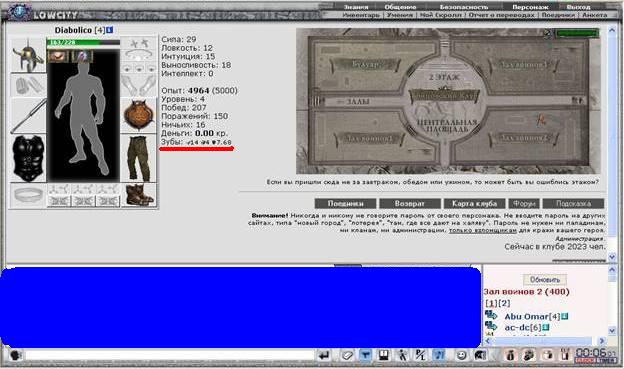Open page [2] of the player list
This screenshot has height=369, width=624.
click(504, 303)
